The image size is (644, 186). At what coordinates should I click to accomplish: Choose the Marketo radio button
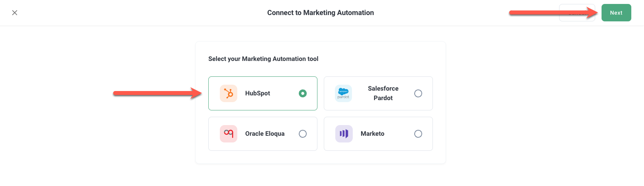point(418,134)
